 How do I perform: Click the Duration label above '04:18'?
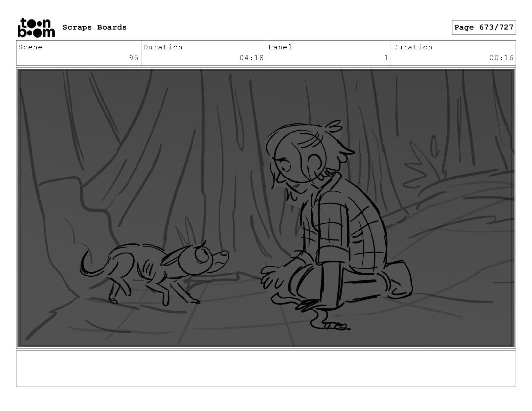163,47
